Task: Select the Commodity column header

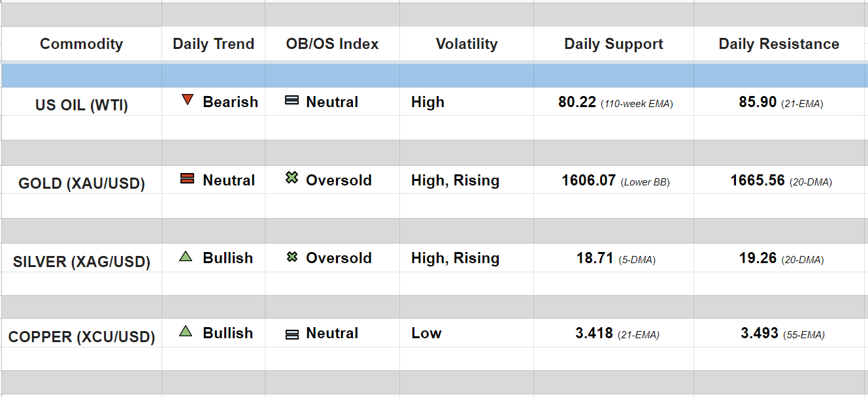Action: (x=81, y=44)
